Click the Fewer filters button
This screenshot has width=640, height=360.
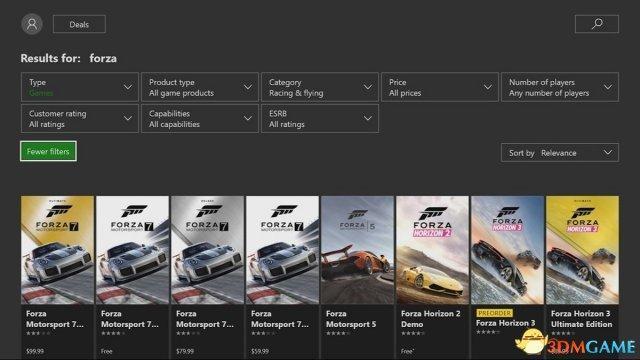48,151
